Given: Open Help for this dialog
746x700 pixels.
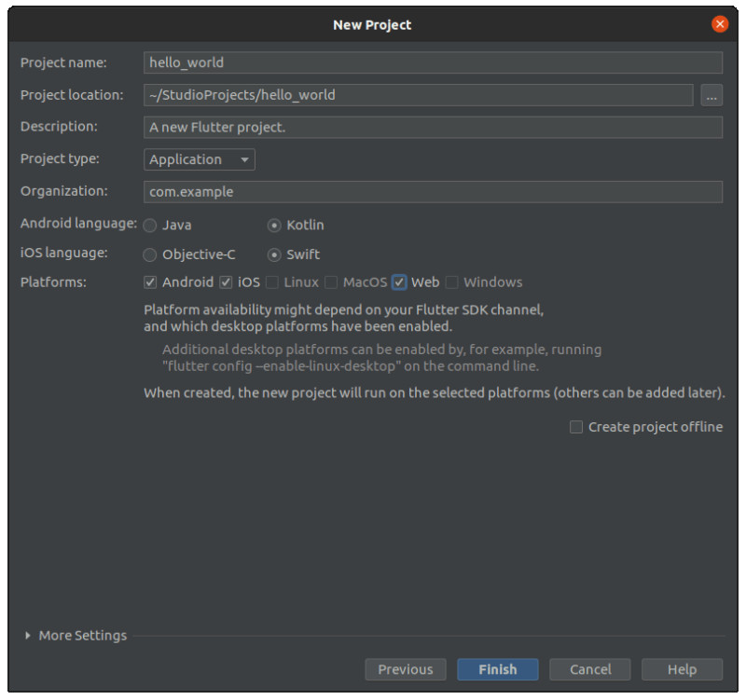Looking at the screenshot, I should point(682,669).
